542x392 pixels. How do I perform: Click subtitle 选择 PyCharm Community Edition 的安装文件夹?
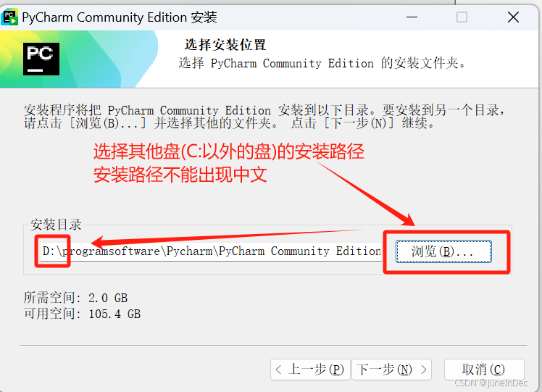[322, 63]
